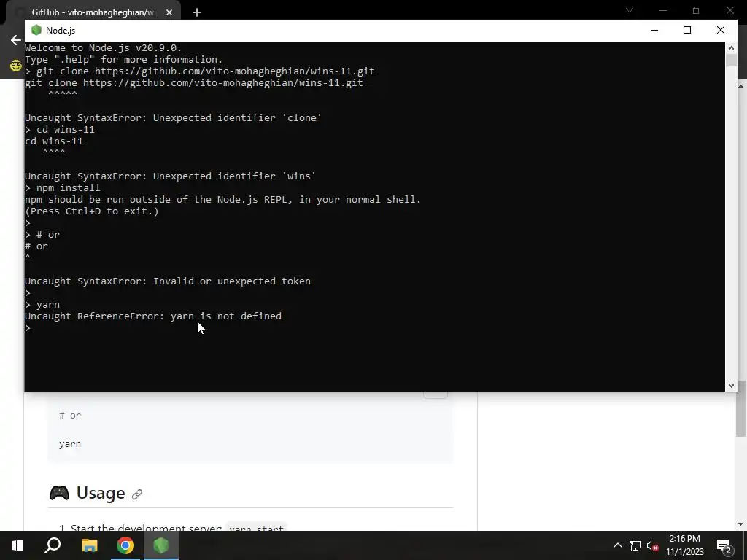Click the Node.js title bar text
Image resolution: width=747 pixels, height=560 pixels.
pyautogui.click(x=61, y=30)
